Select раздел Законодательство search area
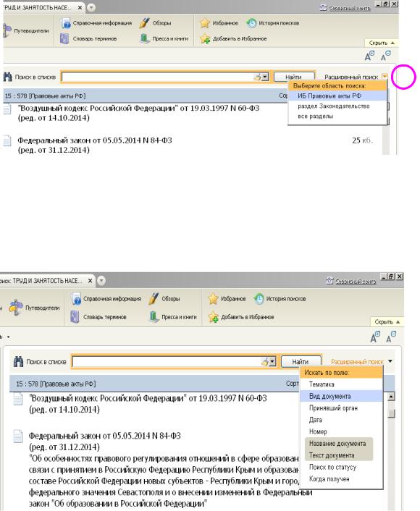420x511 pixels. pos(337,106)
